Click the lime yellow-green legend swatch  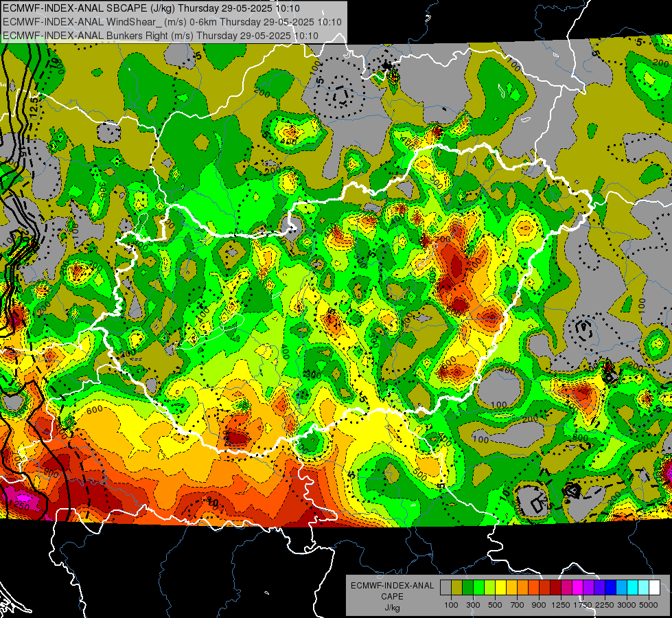pyautogui.click(x=490, y=588)
